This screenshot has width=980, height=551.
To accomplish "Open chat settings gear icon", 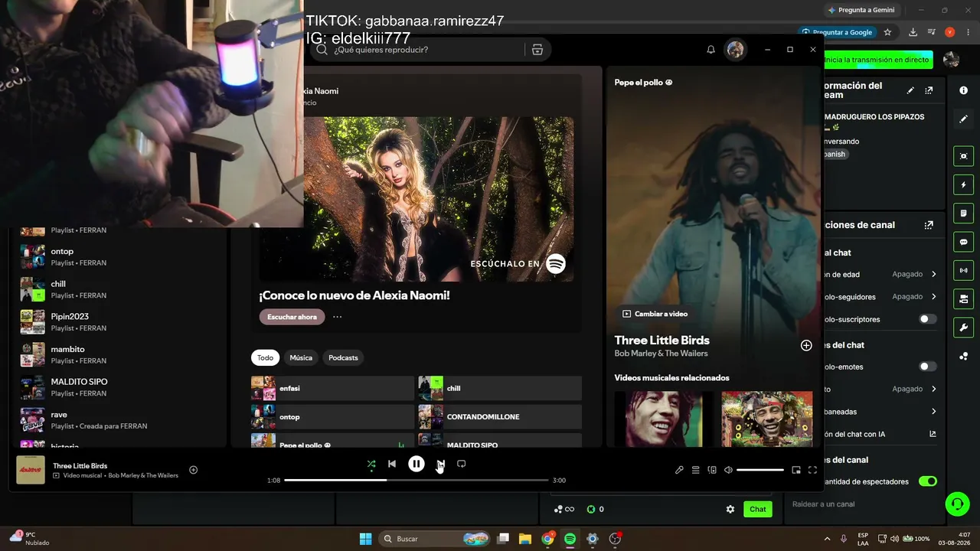I will pyautogui.click(x=730, y=509).
